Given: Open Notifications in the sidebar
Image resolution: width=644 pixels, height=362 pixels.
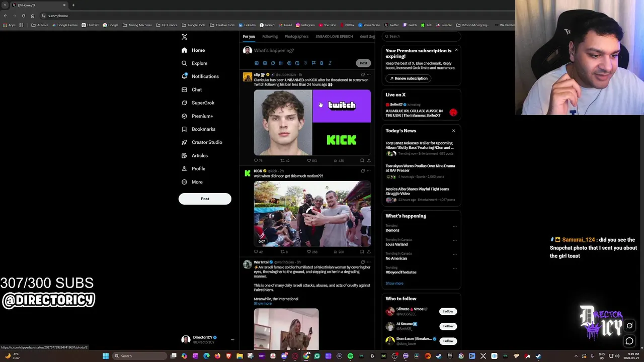Looking at the screenshot, I should click(200, 76).
